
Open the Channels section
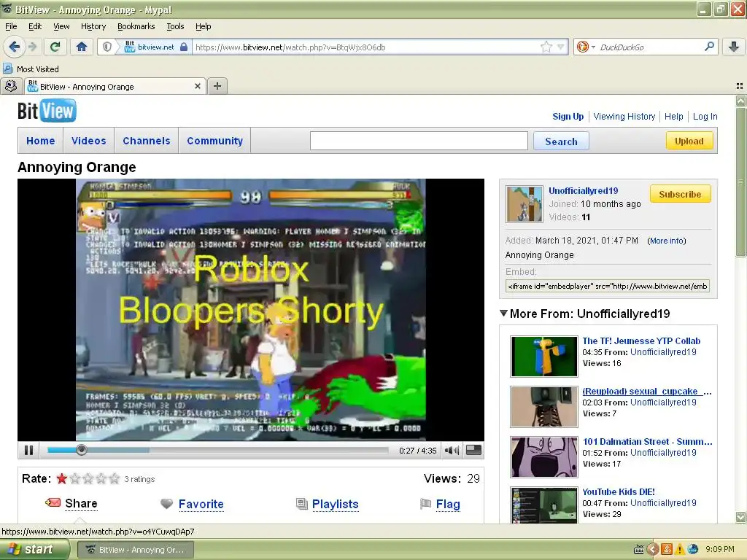click(146, 141)
